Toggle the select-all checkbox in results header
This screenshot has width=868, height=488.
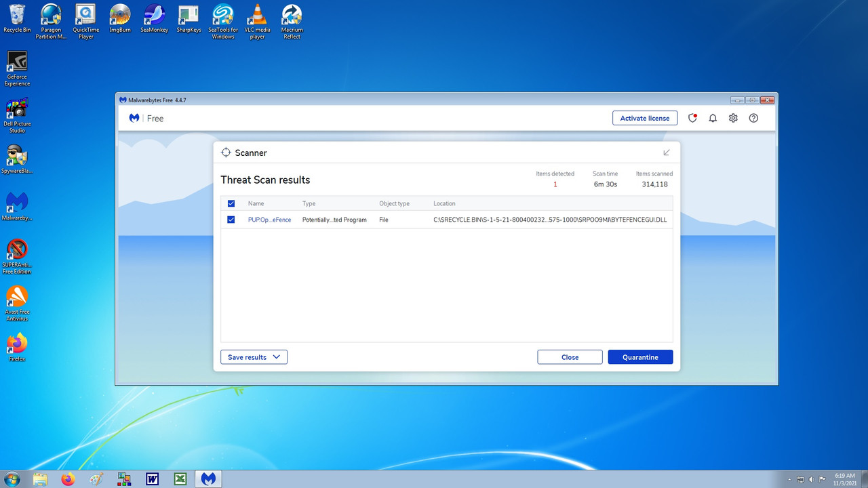tap(231, 203)
